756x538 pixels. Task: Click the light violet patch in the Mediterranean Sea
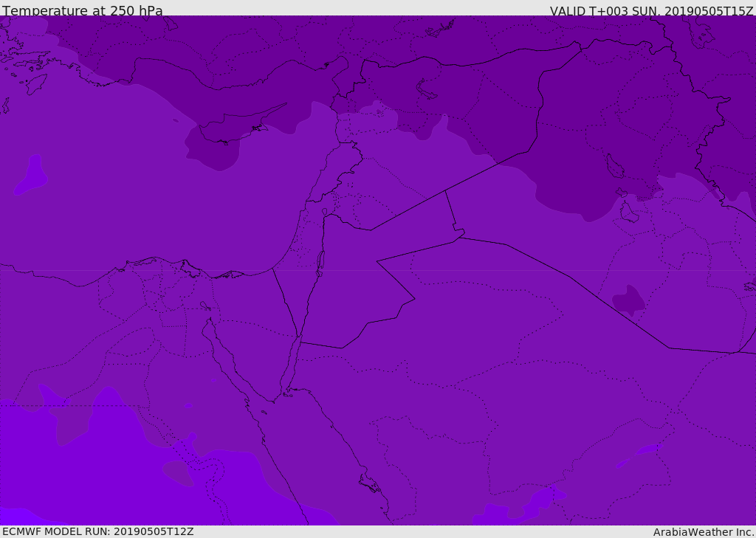[31, 177]
